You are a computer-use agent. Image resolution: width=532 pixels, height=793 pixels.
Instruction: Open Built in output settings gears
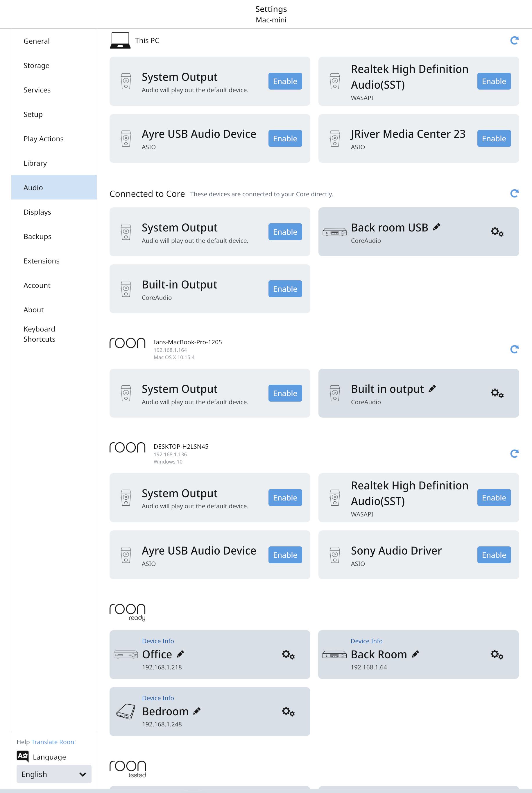497,393
